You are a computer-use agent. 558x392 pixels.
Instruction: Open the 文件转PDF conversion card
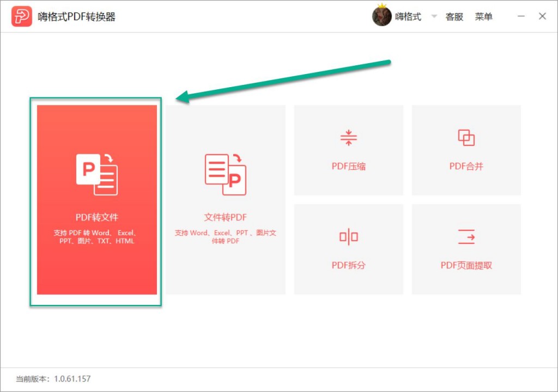tap(225, 200)
